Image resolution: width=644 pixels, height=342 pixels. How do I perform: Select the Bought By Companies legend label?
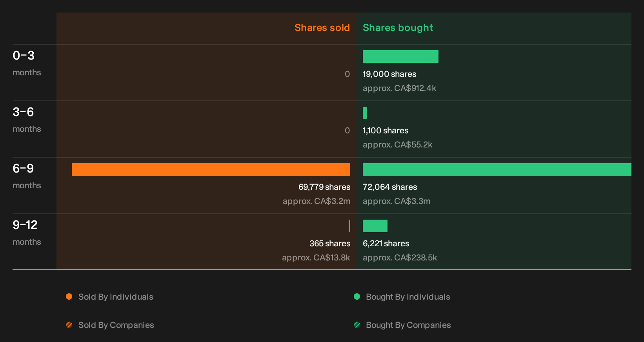click(408, 325)
